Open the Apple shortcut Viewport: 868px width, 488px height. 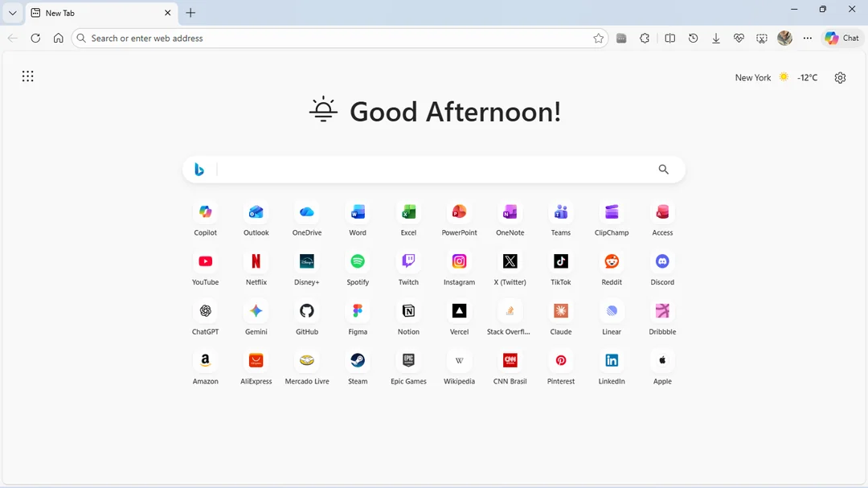pos(662,367)
